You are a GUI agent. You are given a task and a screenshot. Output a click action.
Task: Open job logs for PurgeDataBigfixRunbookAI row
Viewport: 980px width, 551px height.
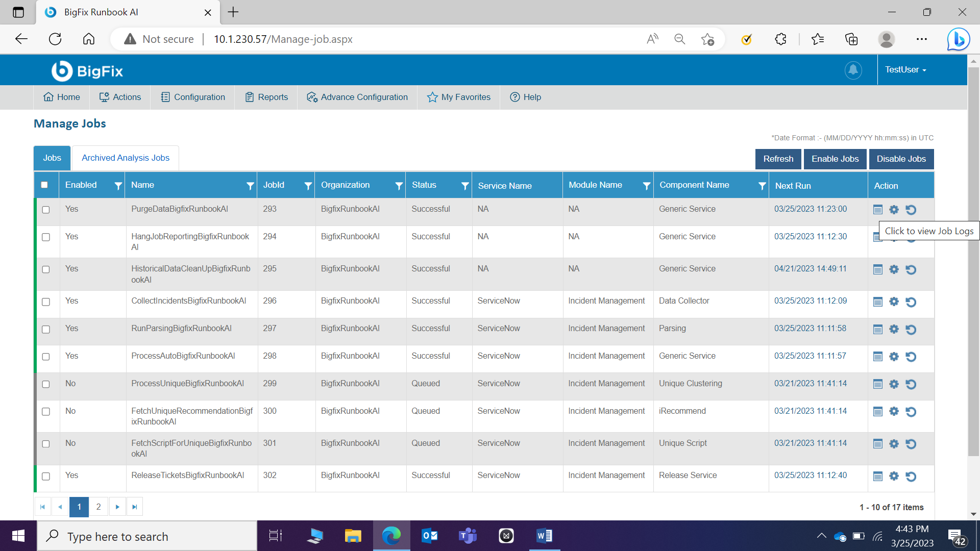click(x=877, y=210)
